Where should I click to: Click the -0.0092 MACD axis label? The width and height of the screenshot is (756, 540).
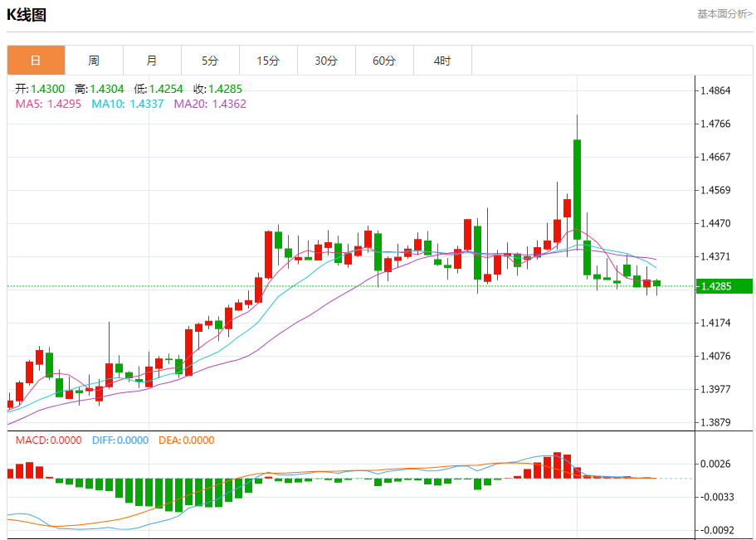click(716, 530)
